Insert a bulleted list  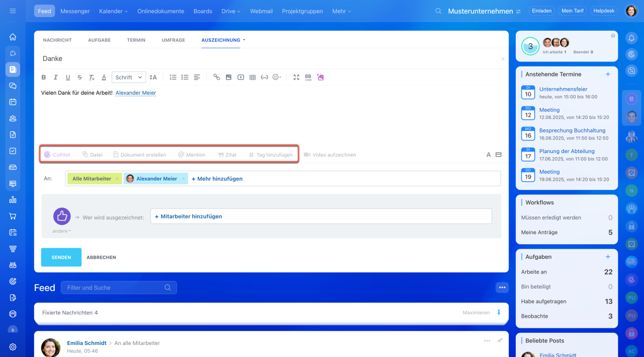(185, 77)
